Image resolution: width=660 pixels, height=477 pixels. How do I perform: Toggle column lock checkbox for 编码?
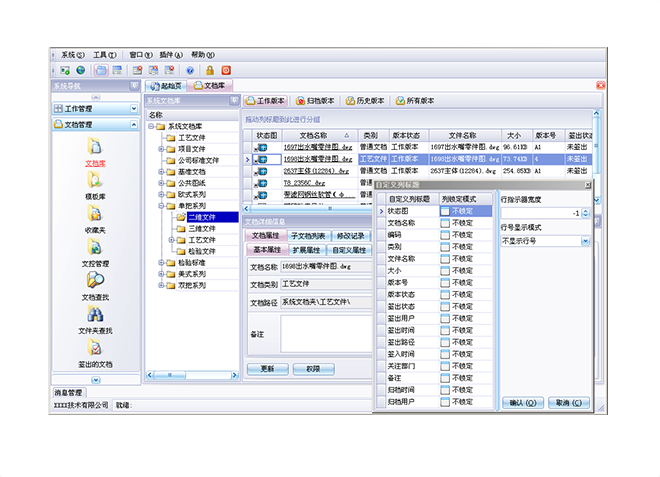445,234
